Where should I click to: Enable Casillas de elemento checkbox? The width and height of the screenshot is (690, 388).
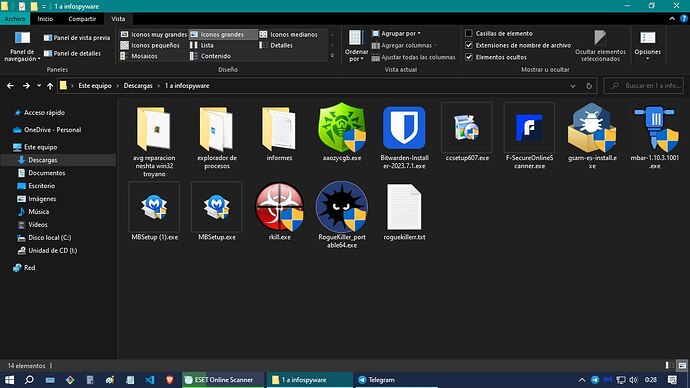(469, 33)
